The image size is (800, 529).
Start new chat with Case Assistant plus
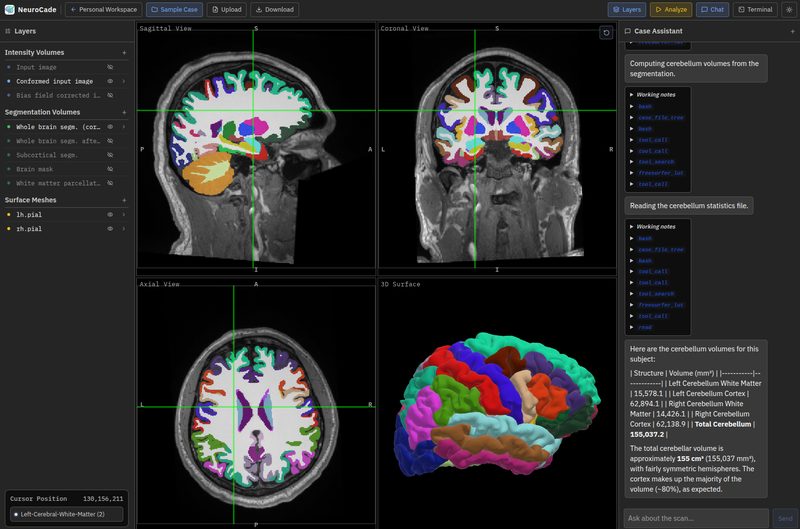tap(792, 31)
